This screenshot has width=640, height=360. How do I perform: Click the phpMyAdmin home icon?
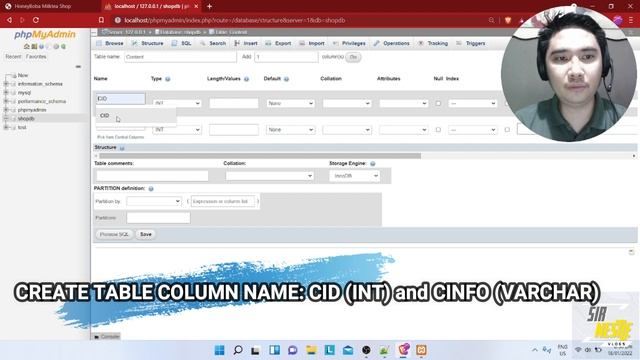(27, 47)
